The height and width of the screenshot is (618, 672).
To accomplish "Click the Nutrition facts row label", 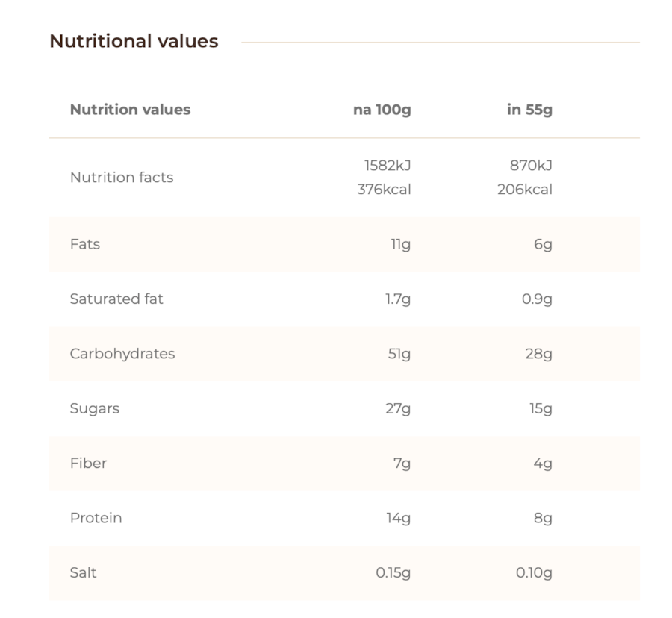I will click(122, 178).
